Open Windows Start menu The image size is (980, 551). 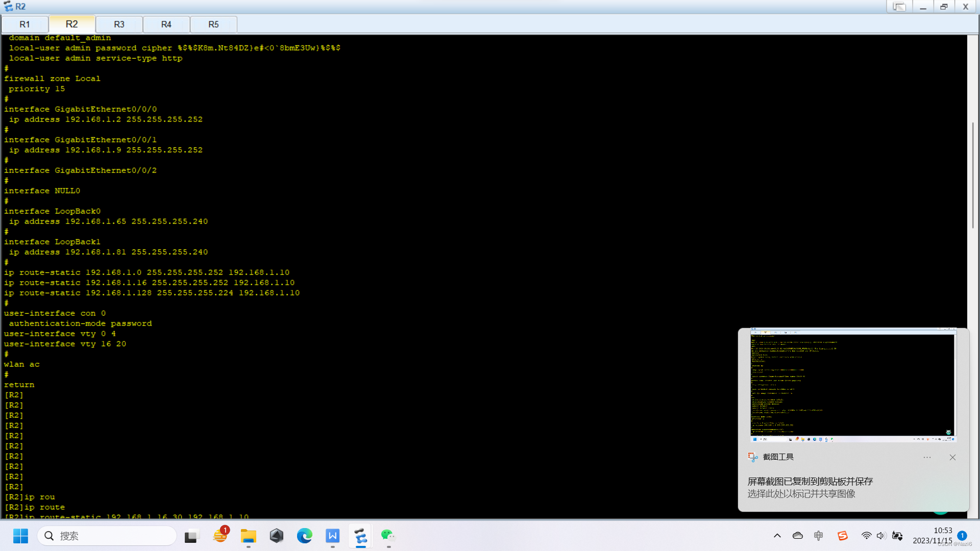(x=20, y=536)
